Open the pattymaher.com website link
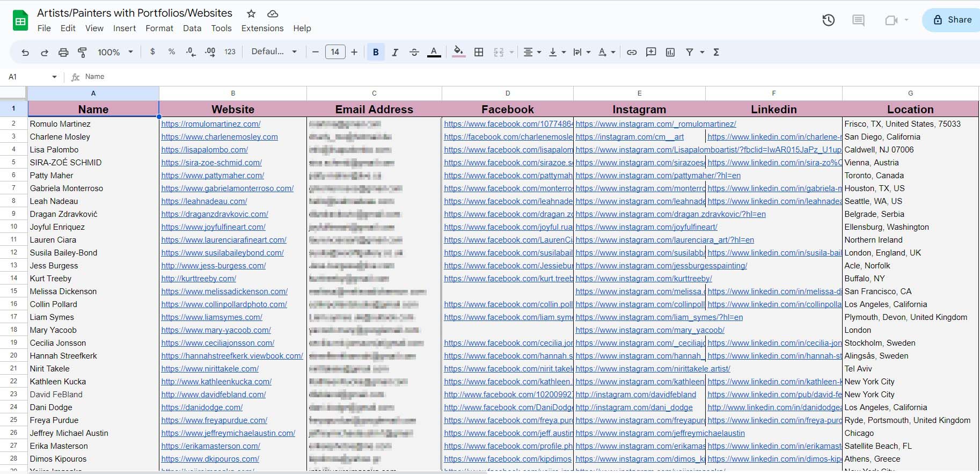This screenshot has width=980, height=474. [x=213, y=176]
